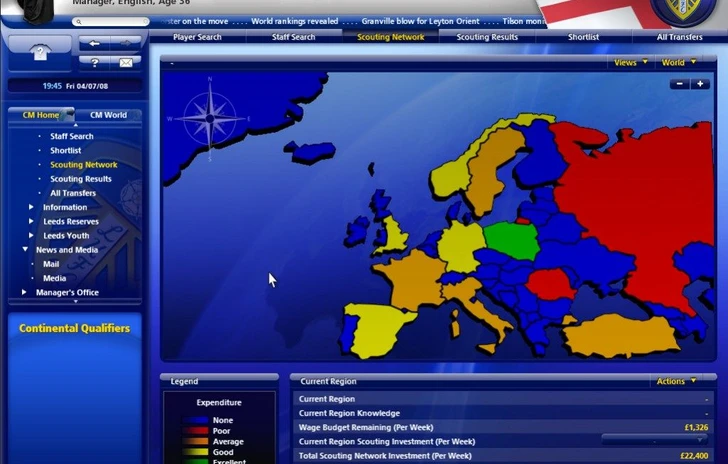Click the search magnifier icon
This screenshot has height=464, width=728.
pyautogui.click(x=79, y=22)
